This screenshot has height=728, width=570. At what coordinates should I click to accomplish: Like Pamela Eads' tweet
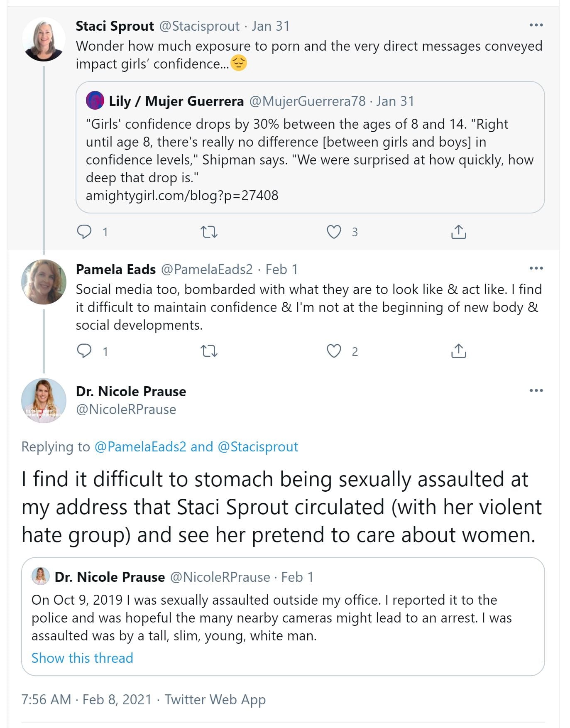pos(334,351)
